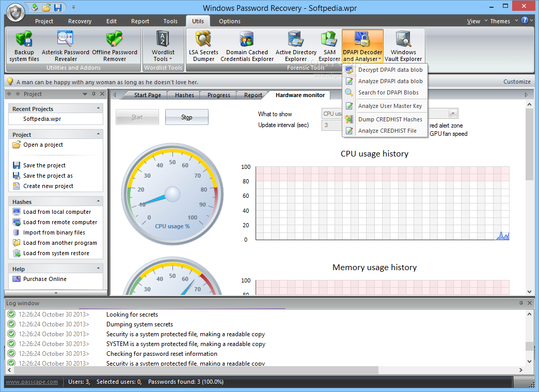This screenshot has width=539, height=392.
Task: Switch to Progress document tab
Action: pyautogui.click(x=218, y=95)
